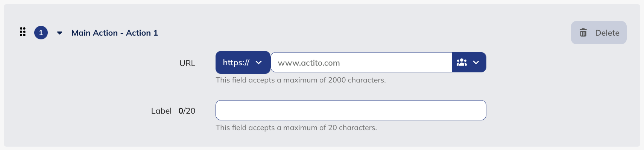Image resolution: width=644 pixels, height=150 pixels.
Task: Click the www.actito.com placeholder text
Action: tap(309, 63)
